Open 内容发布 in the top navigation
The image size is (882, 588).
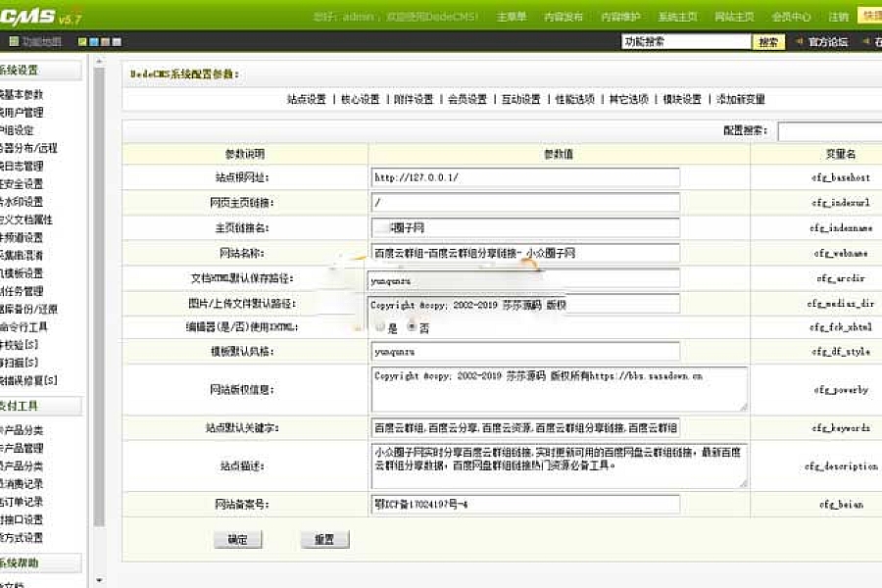563,17
